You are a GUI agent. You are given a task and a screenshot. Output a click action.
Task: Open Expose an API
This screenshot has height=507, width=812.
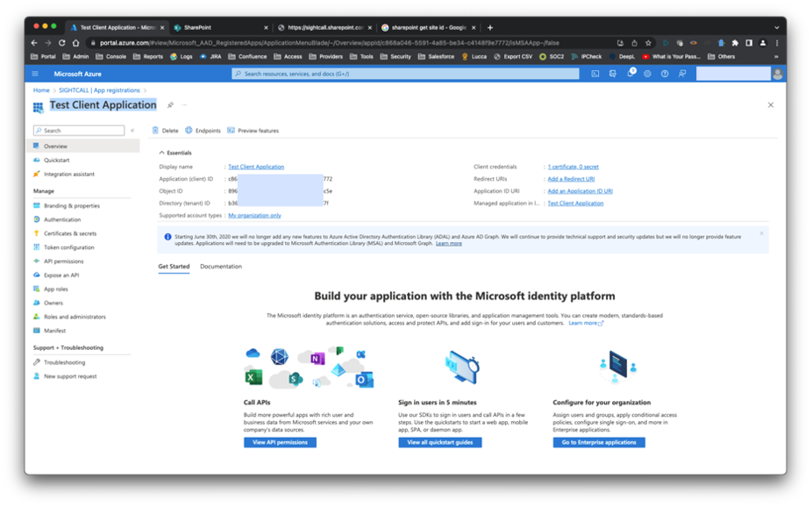[x=61, y=275]
